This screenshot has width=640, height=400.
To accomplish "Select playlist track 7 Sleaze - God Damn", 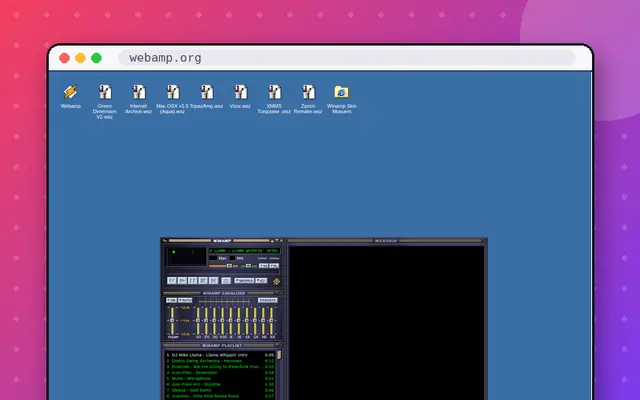I will (x=220, y=390).
